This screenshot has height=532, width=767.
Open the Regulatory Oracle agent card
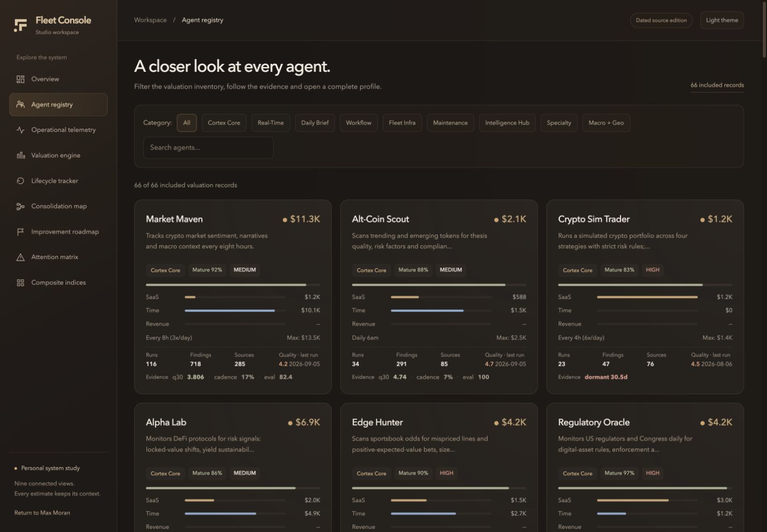645,468
